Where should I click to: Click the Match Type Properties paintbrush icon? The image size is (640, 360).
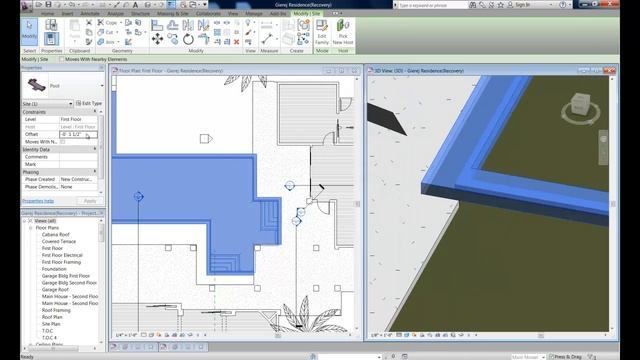(x=89, y=42)
